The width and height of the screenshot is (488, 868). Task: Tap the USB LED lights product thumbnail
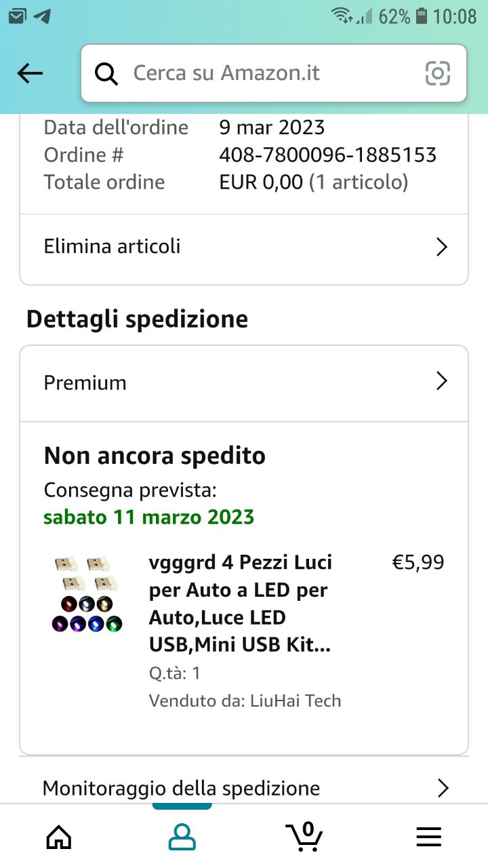87,594
